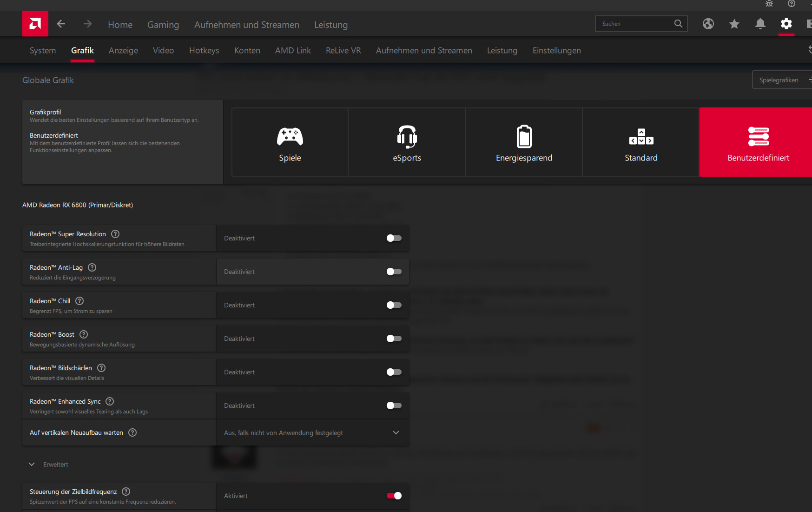This screenshot has height=512, width=812.
Task: Click the Grafikprofil description text
Action: (114, 120)
